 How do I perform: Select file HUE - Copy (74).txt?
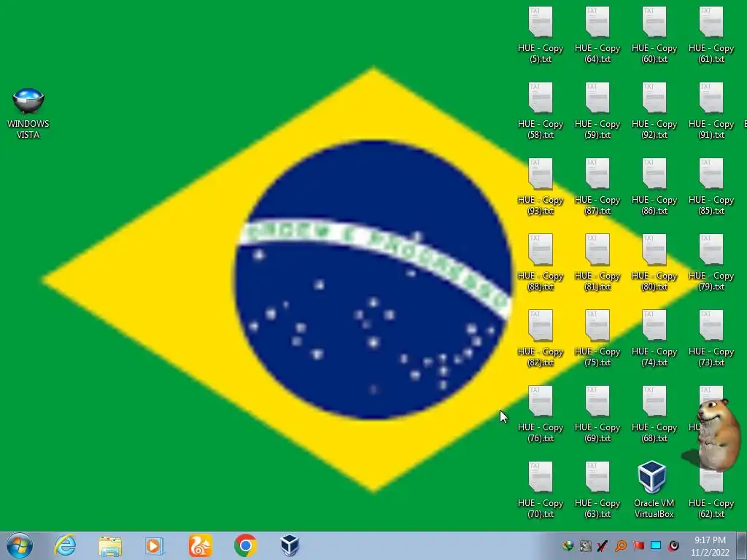(654, 338)
